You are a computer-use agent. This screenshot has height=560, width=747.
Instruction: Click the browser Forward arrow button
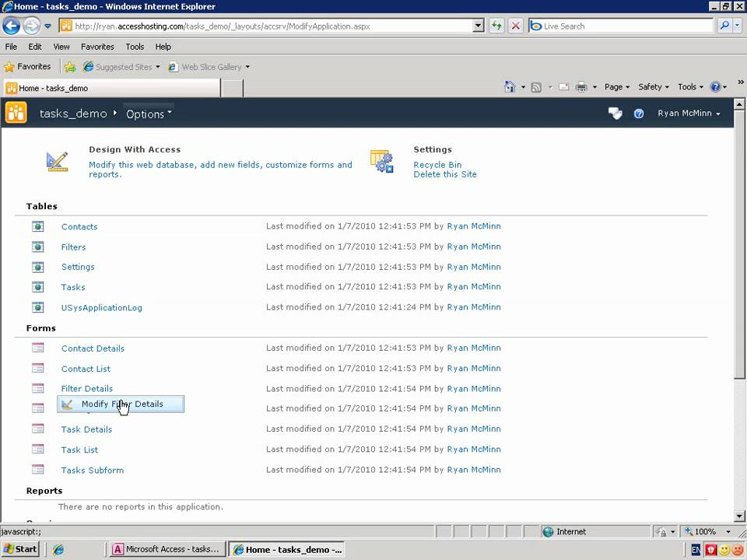[x=31, y=26]
